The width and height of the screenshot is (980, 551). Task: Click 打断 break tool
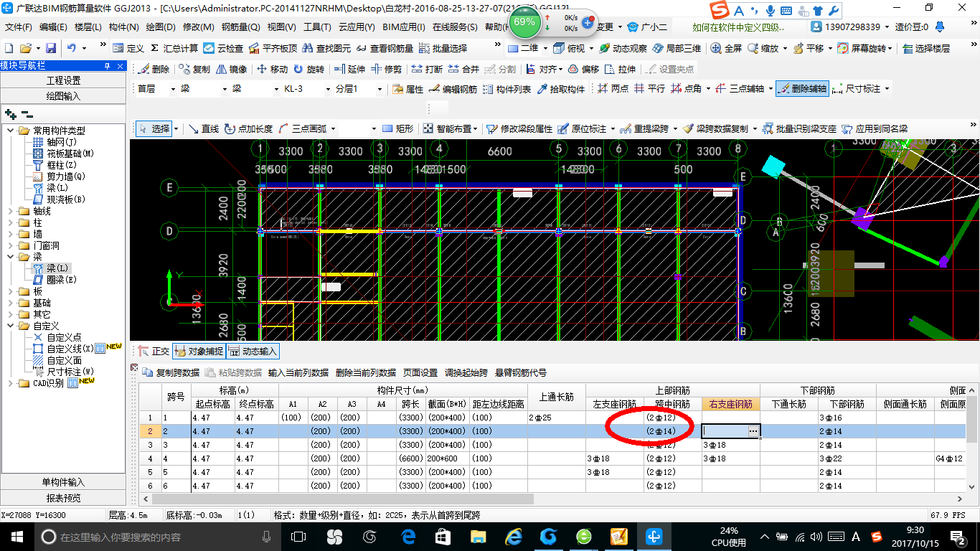coord(427,69)
